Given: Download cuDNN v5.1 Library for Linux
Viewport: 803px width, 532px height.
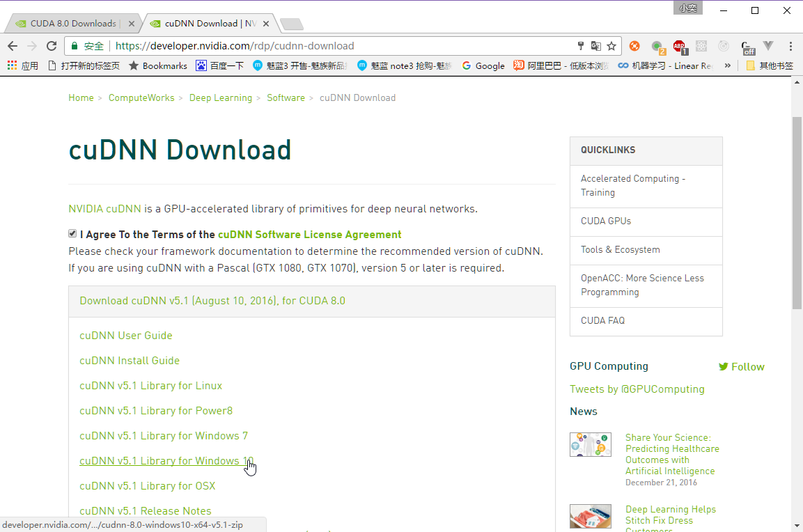Looking at the screenshot, I should [150, 386].
